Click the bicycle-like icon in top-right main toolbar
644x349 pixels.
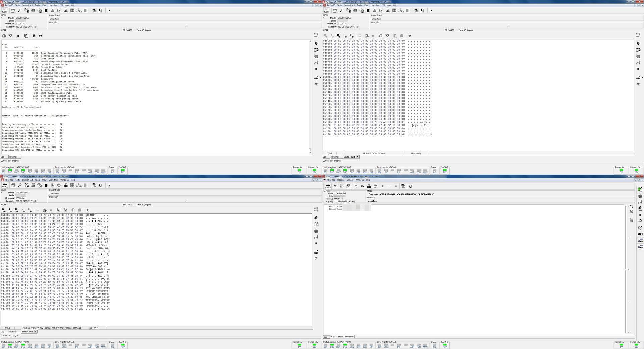tap(401, 11)
